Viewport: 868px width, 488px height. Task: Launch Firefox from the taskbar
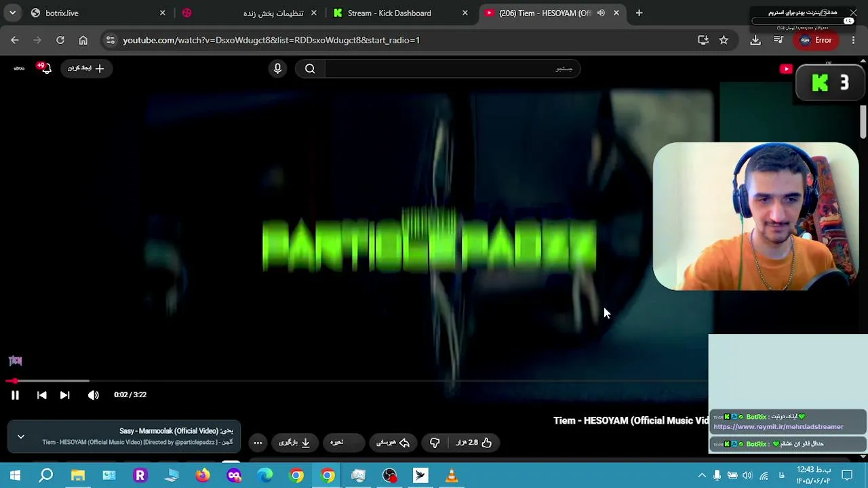[203, 476]
